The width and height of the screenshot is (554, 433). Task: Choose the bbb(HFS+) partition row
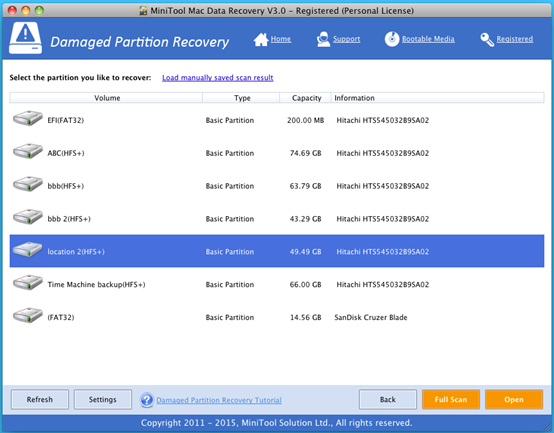click(277, 186)
